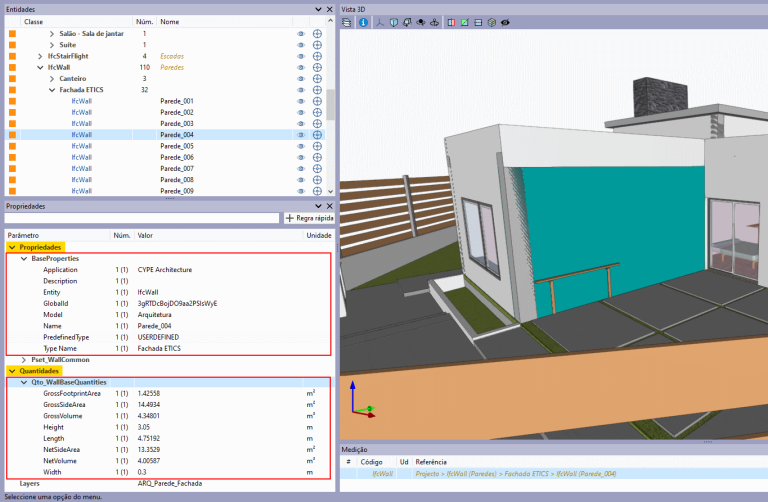Image resolution: width=768 pixels, height=502 pixels.
Task: Close the Entidades panel
Action: point(330,9)
